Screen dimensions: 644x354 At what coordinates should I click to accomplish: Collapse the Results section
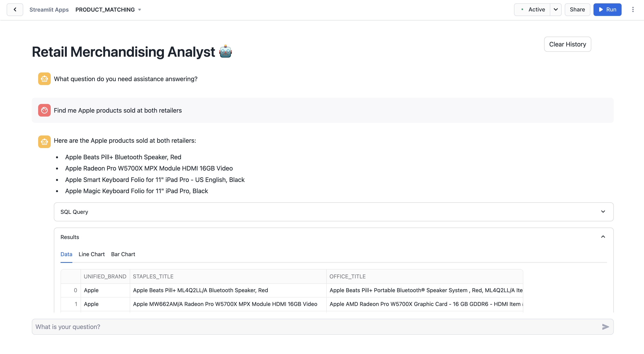(603, 237)
